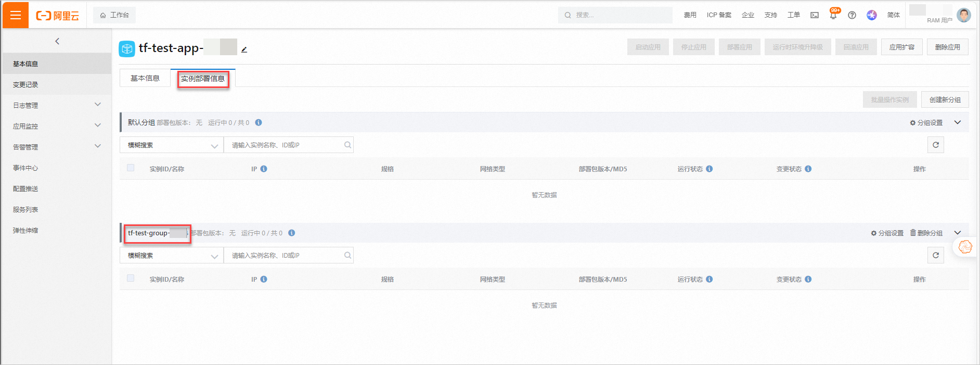
Task: Show info for 默认分组 running count
Action: point(259,122)
